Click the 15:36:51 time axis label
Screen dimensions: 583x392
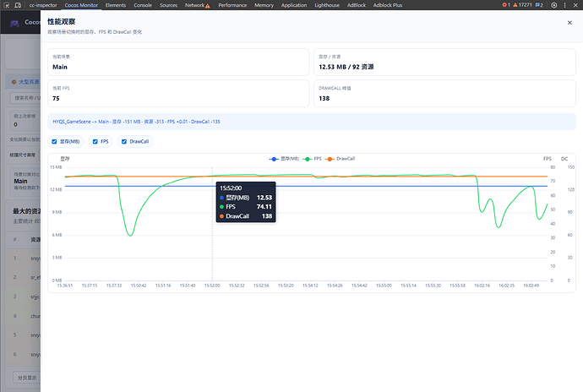coord(65,286)
